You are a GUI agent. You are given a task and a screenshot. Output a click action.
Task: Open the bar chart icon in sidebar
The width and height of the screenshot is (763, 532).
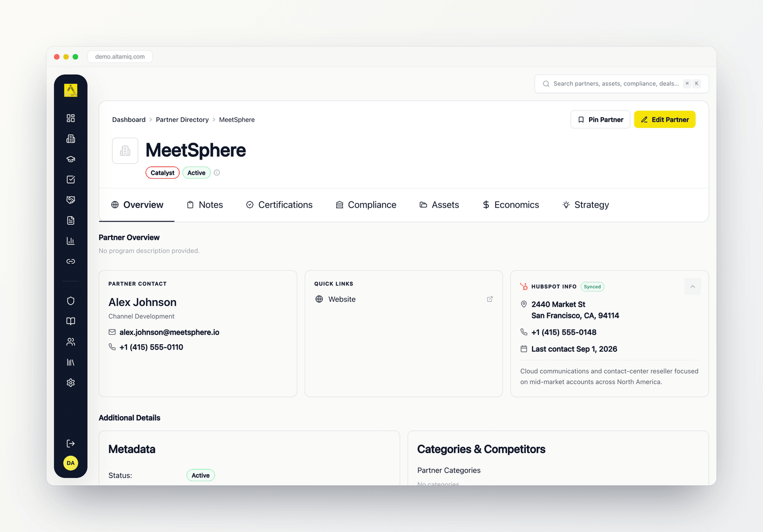tap(71, 241)
